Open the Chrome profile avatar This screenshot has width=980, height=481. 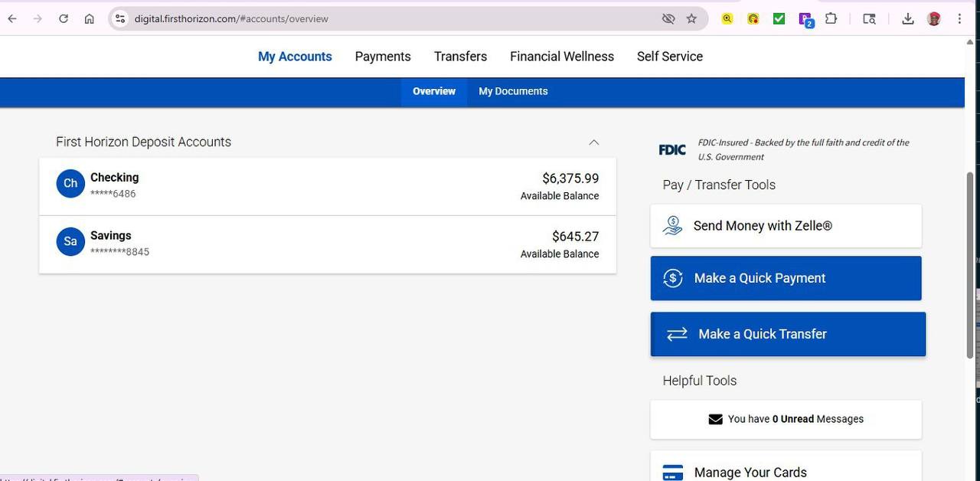tap(933, 18)
